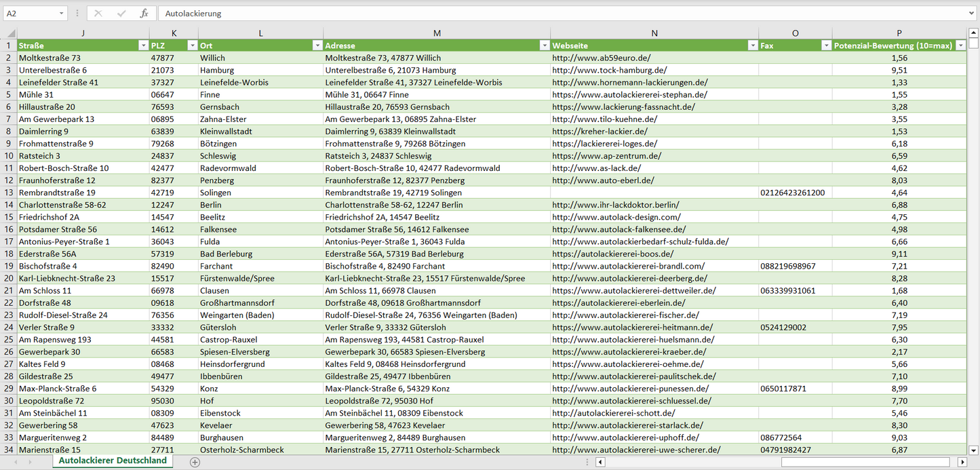980x470 pixels.
Task: Expand the formula bar with chevron
Action: click(x=973, y=14)
